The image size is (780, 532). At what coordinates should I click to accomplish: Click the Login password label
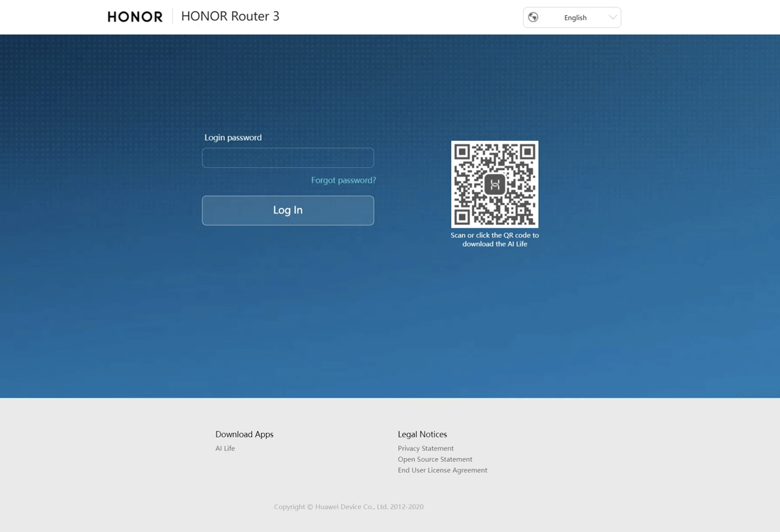pos(233,137)
